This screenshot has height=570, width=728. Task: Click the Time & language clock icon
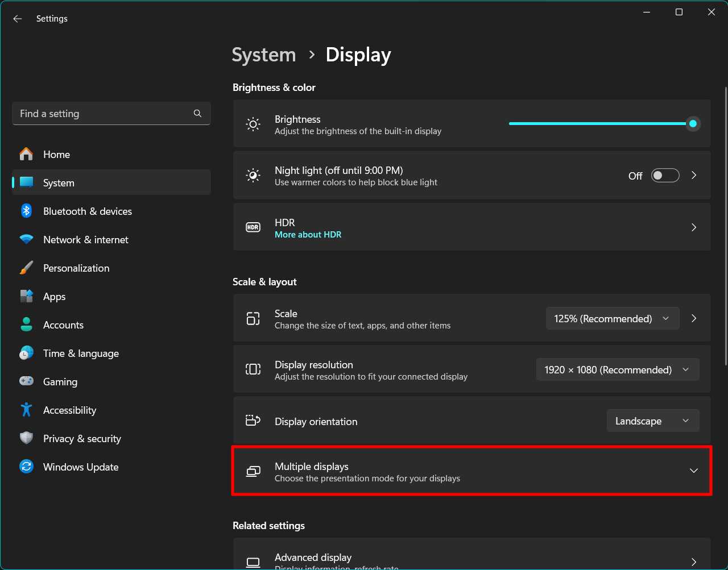tap(26, 353)
